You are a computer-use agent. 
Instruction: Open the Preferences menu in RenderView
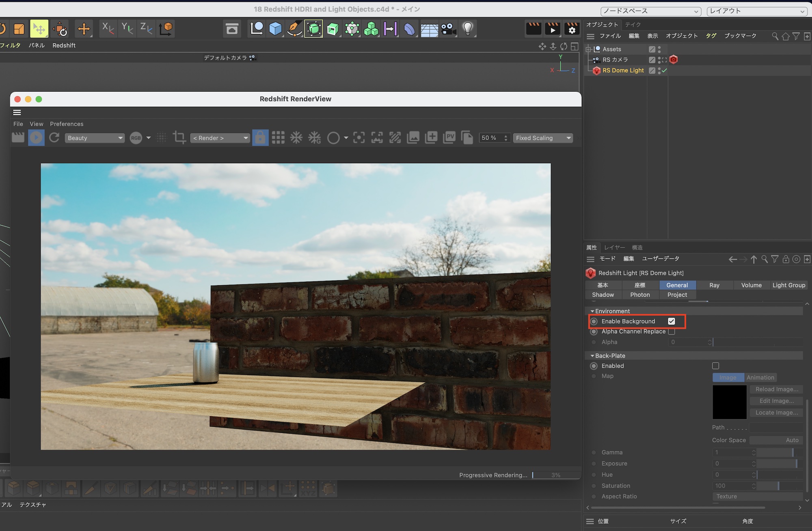67,124
